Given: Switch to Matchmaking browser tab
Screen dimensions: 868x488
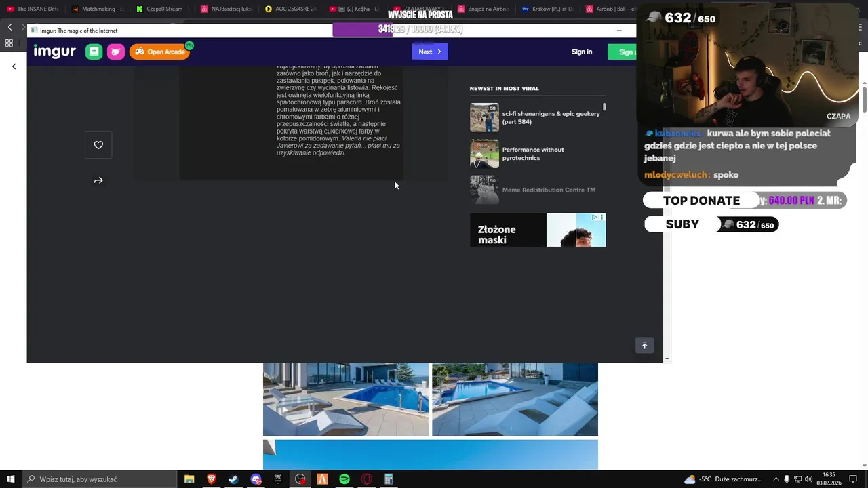Looking at the screenshot, I should coord(98,9).
